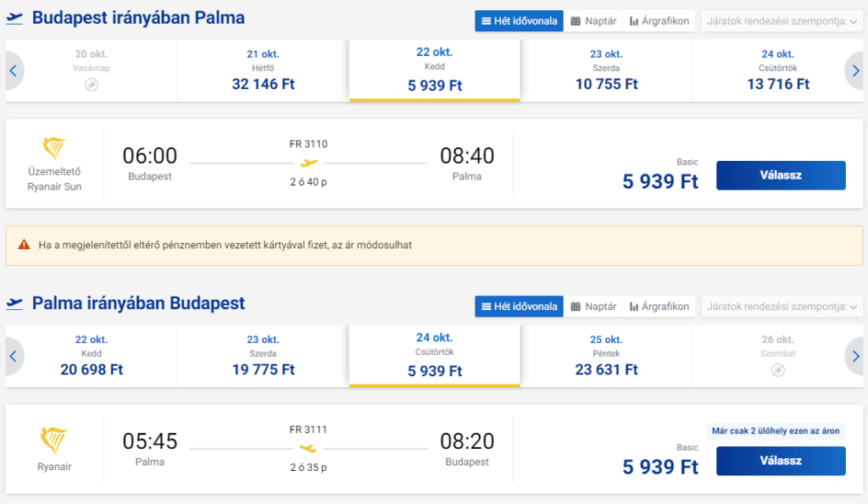Switch to Árgrafikon view for outbound flights
Image resolution: width=868 pixels, height=504 pixels.
659,21
